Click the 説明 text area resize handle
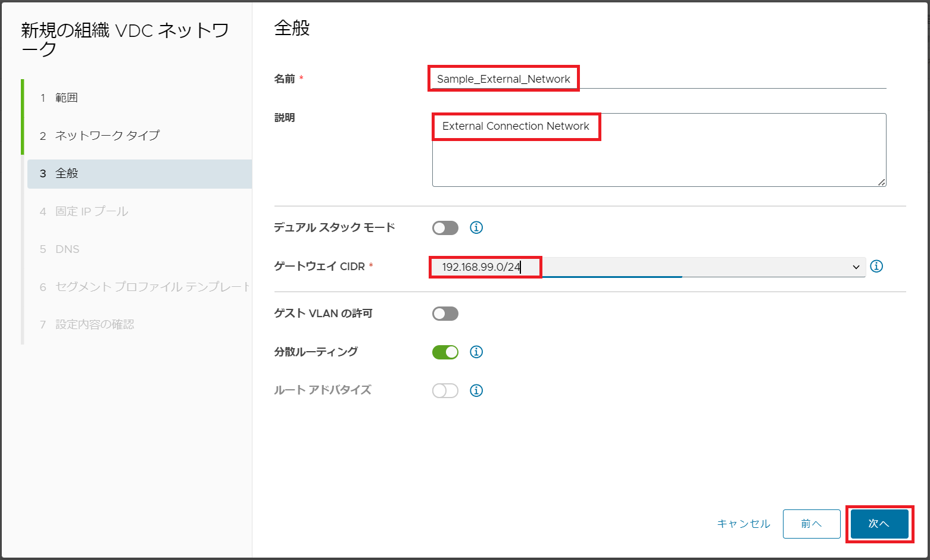 pyautogui.click(x=881, y=182)
